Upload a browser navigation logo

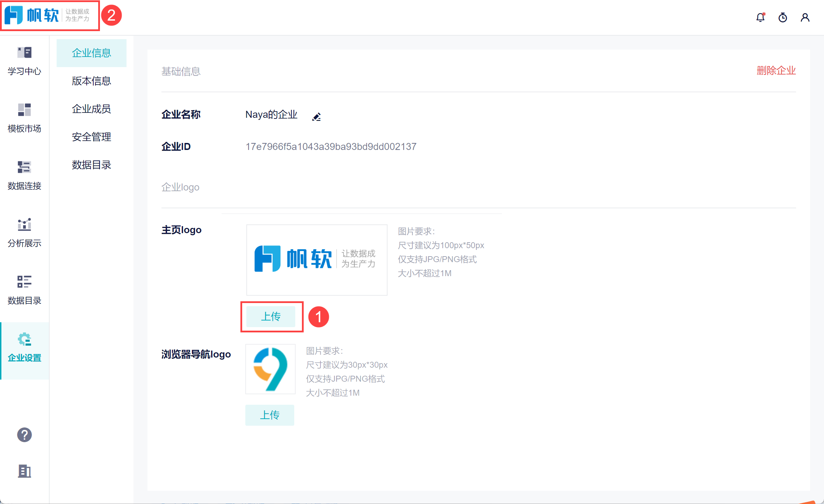pyautogui.click(x=269, y=415)
